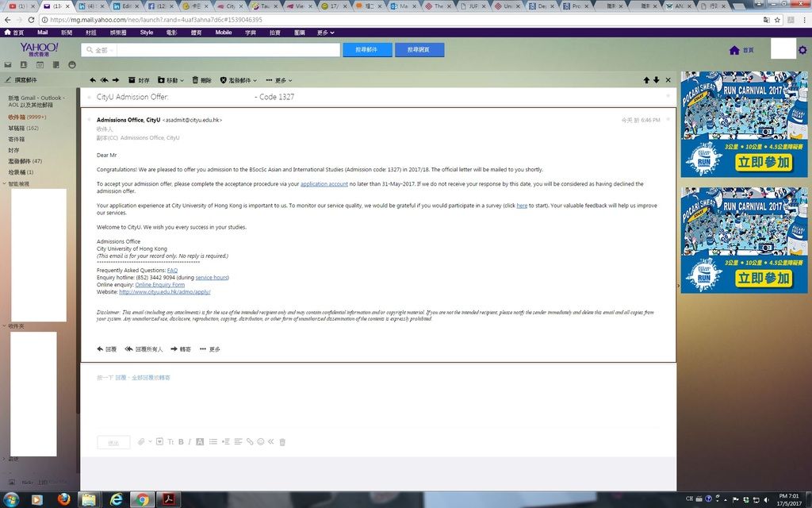Open the calendar icon below the Yahoo logo
The height and width of the screenshot is (508, 812).
[x=40, y=64]
